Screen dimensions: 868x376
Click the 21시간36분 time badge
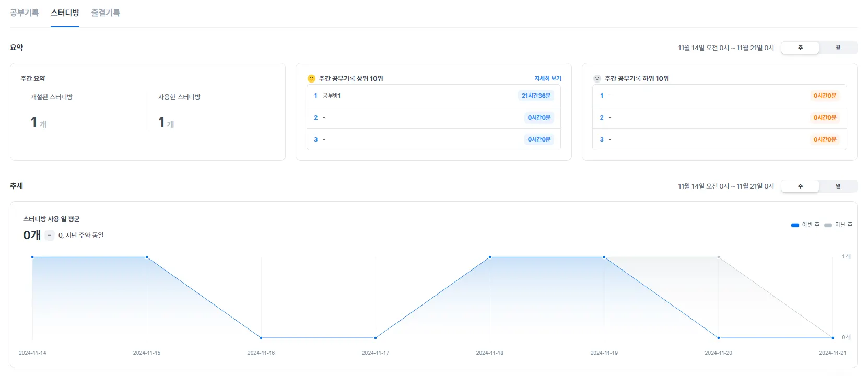(x=536, y=96)
